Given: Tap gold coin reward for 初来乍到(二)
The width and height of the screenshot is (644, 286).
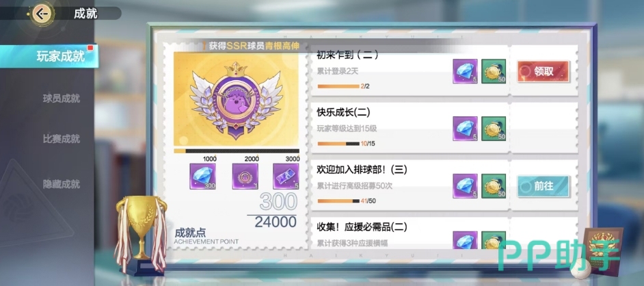Looking at the screenshot, I should click(x=494, y=71).
